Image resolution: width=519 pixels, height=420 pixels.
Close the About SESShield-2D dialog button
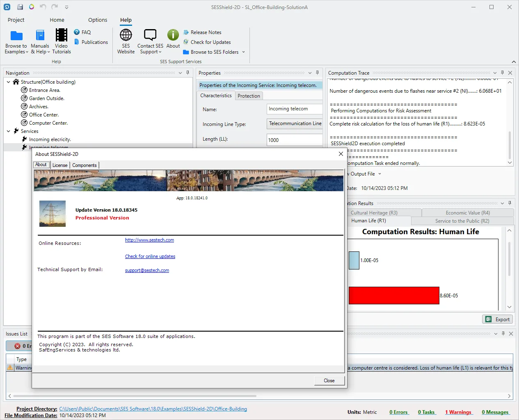329,381
